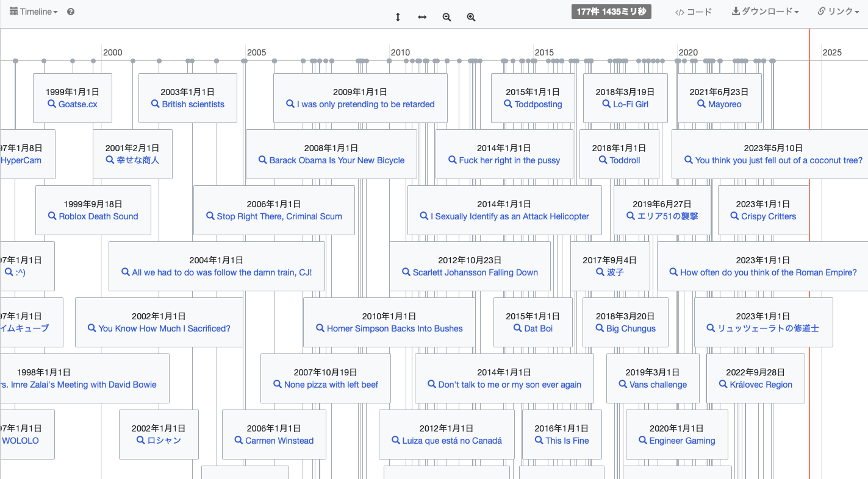Click the 2020 year axis label
868x479 pixels.
tap(688, 52)
